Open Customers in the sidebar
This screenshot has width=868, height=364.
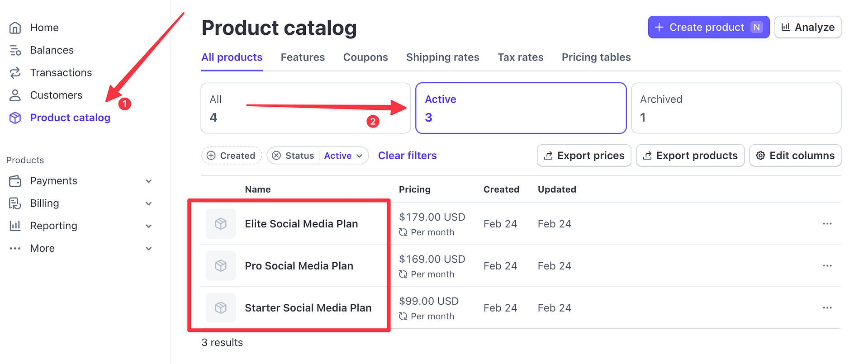56,95
